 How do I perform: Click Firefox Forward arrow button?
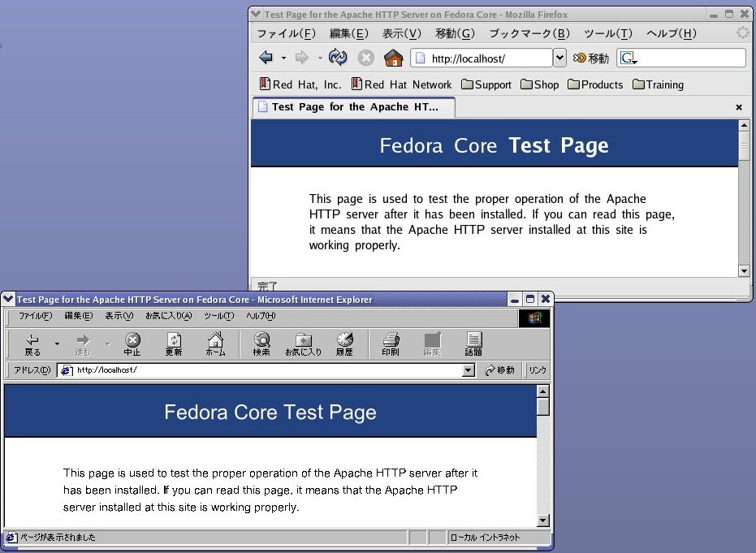pos(302,58)
